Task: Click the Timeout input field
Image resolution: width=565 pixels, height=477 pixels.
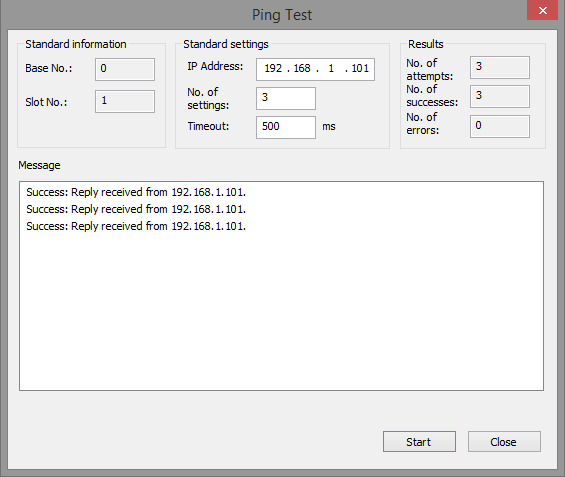Action: [286, 127]
